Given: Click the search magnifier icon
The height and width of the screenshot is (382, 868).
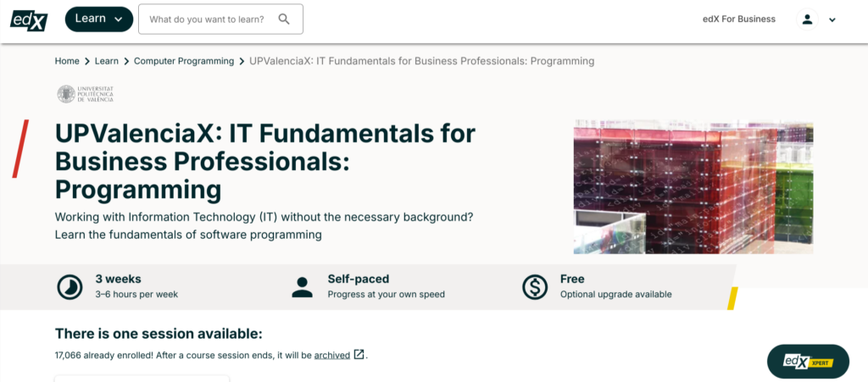Looking at the screenshot, I should [284, 19].
